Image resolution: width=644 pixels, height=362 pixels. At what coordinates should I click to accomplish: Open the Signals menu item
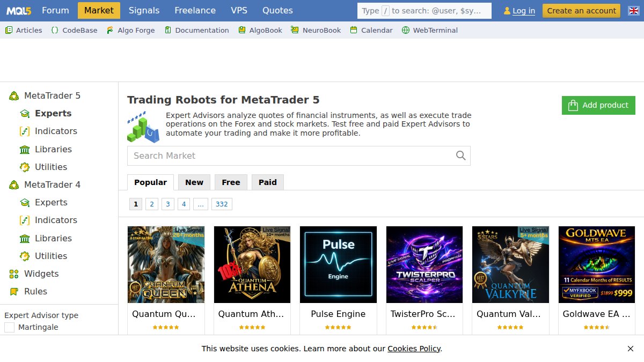(144, 10)
